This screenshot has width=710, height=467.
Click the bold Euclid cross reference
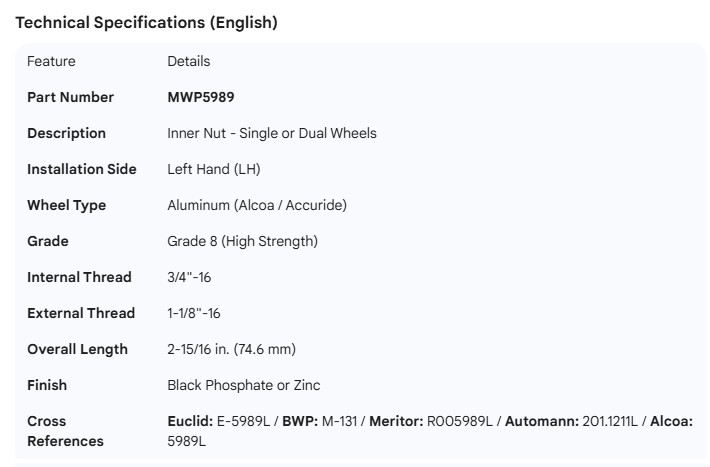coord(190,422)
